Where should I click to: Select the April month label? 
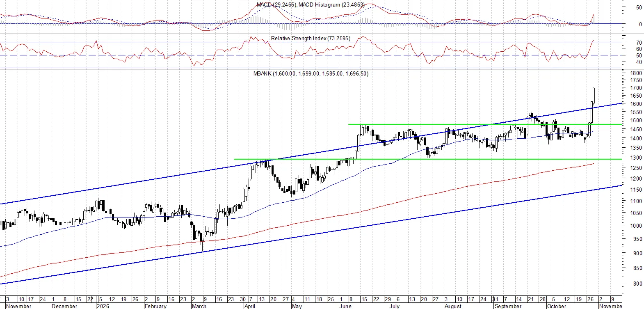249,306
